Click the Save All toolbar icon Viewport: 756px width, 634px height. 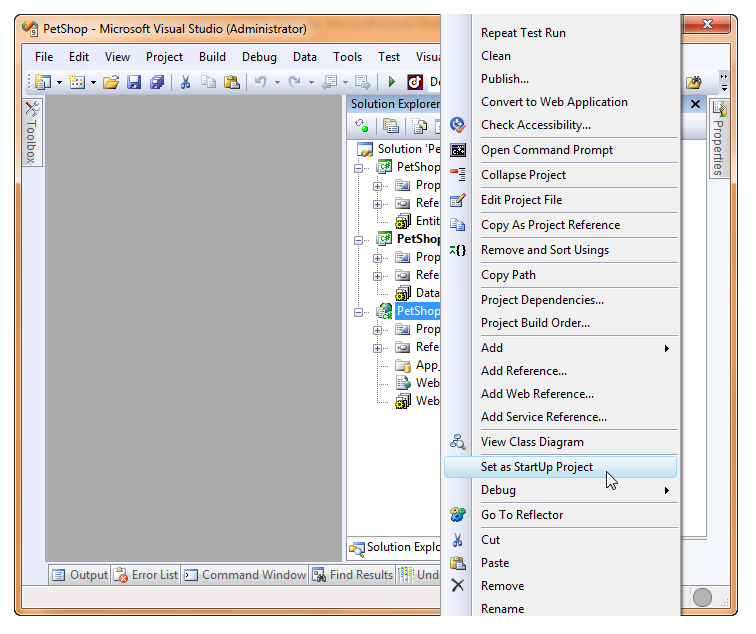click(x=157, y=82)
